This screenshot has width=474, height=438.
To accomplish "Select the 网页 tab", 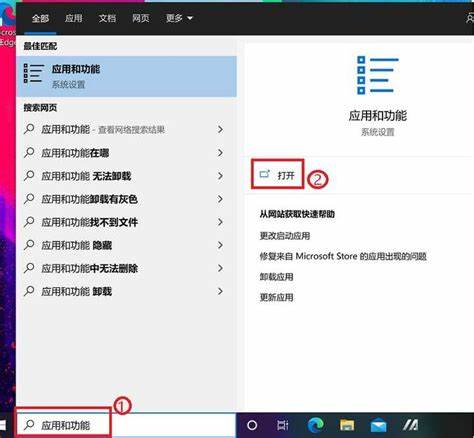I will pyautogui.click(x=141, y=18).
